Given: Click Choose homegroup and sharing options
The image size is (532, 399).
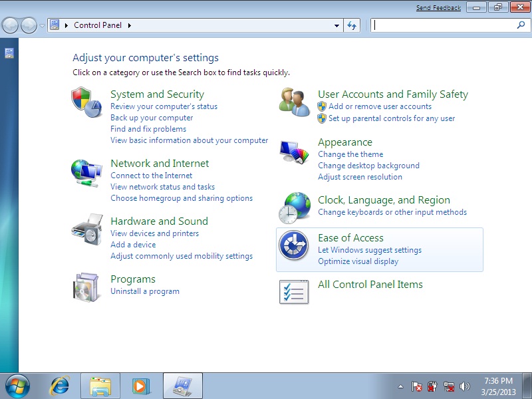Looking at the screenshot, I should coord(182,198).
